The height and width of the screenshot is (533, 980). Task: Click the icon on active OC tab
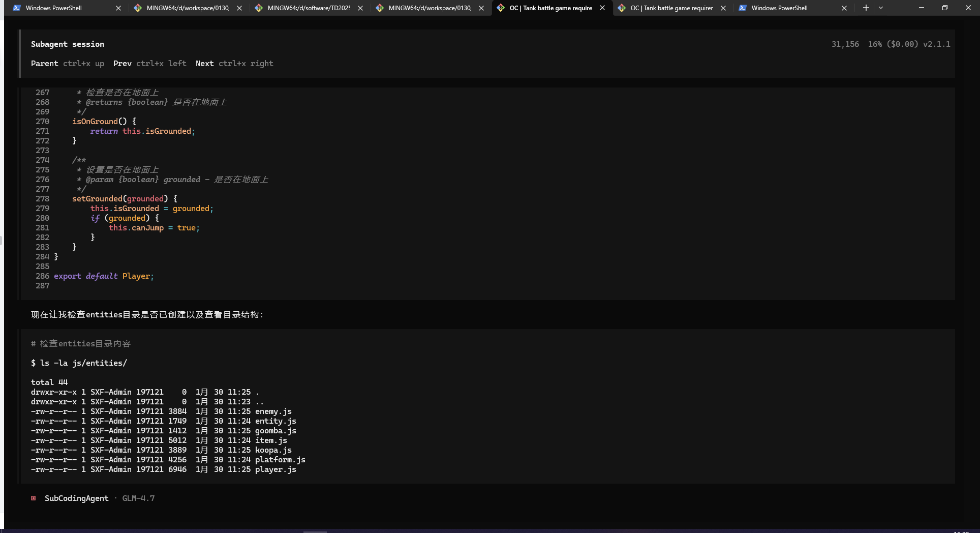tap(501, 8)
